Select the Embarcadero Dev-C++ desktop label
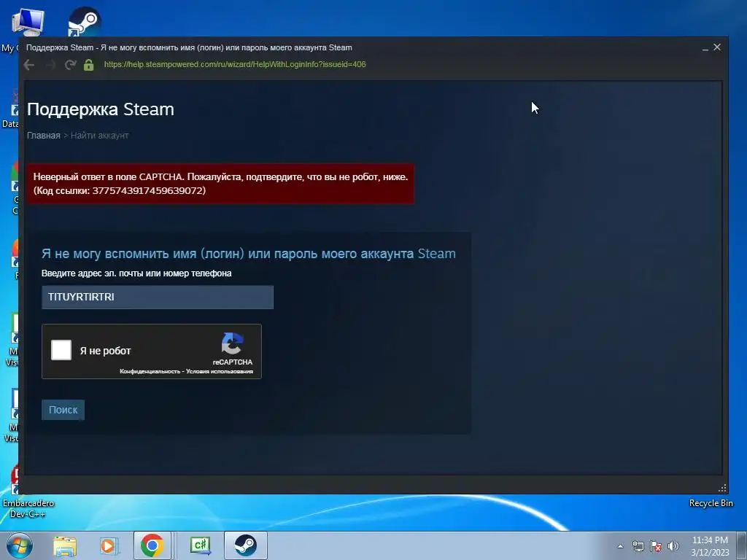The image size is (747, 560). [28, 508]
